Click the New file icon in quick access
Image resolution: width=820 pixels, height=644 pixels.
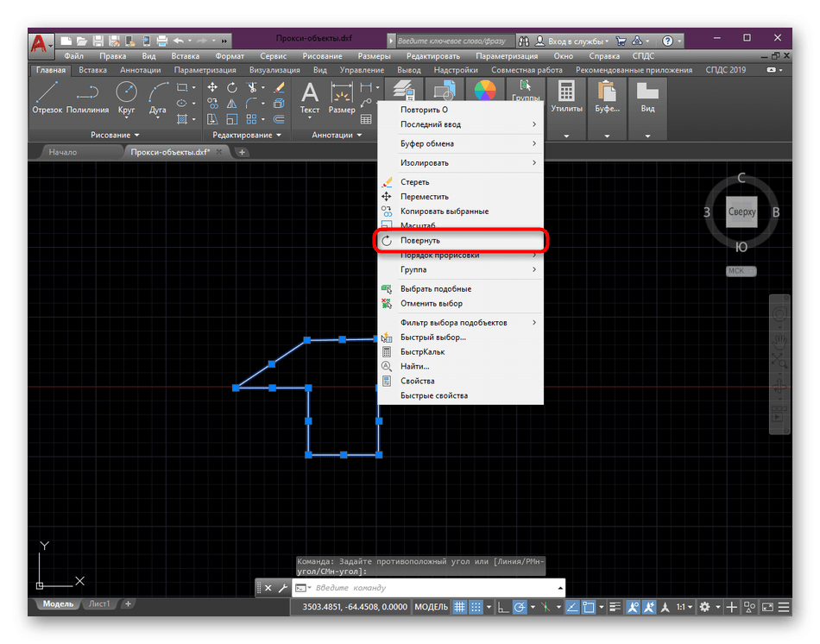(66, 41)
